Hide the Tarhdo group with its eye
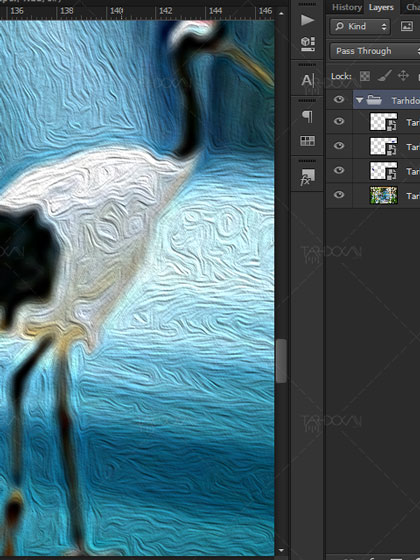The image size is (420, 560). click(x=339, y=99)
